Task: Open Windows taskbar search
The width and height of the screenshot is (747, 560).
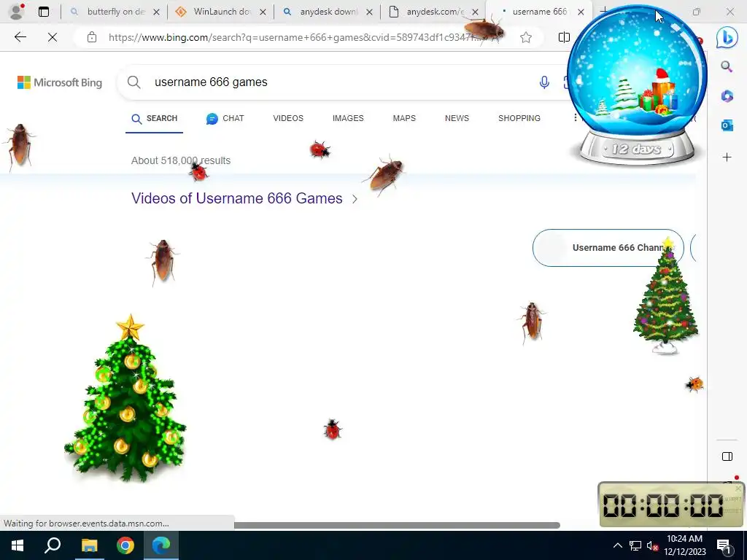Action: 53,545
